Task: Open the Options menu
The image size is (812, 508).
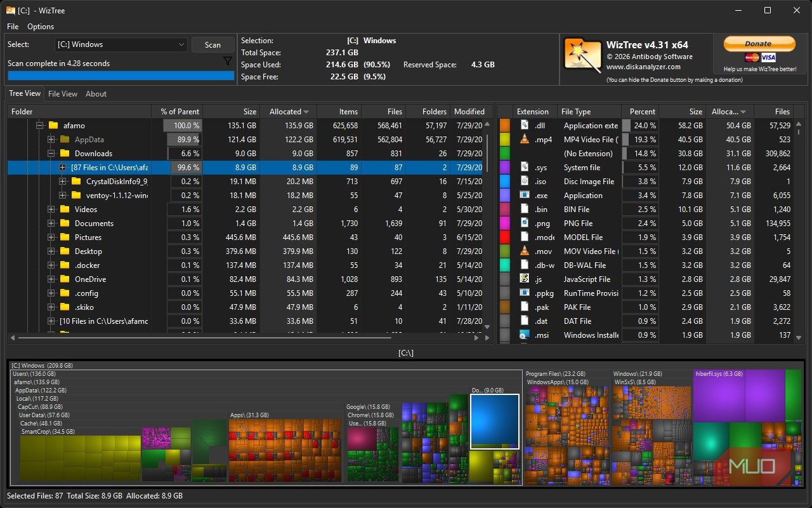Action: tap(41, 27)
